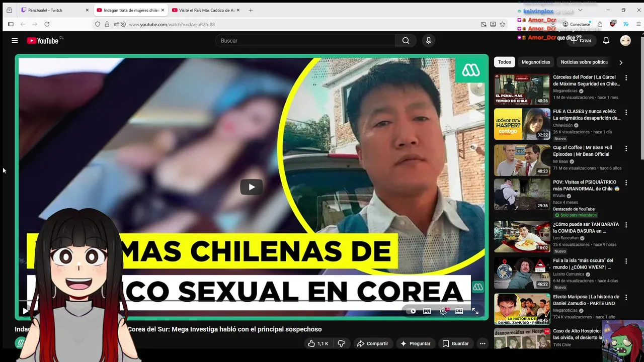Open more actions ellipsis below video

click(482, 343)
